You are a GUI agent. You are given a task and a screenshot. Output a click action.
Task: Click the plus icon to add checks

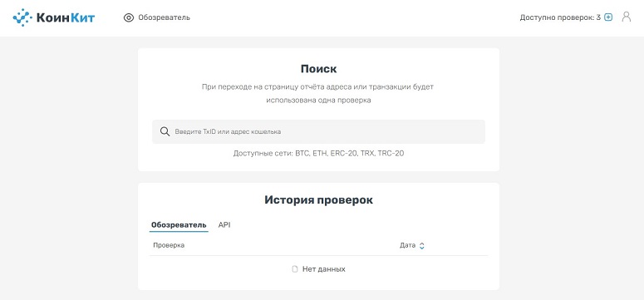coord(608,17)
